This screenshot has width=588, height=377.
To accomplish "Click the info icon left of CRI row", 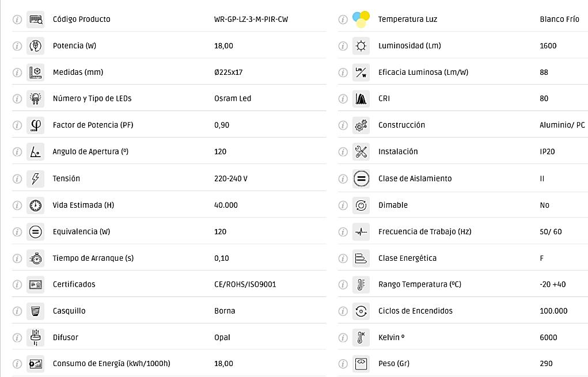I will (x=343, y=99).
